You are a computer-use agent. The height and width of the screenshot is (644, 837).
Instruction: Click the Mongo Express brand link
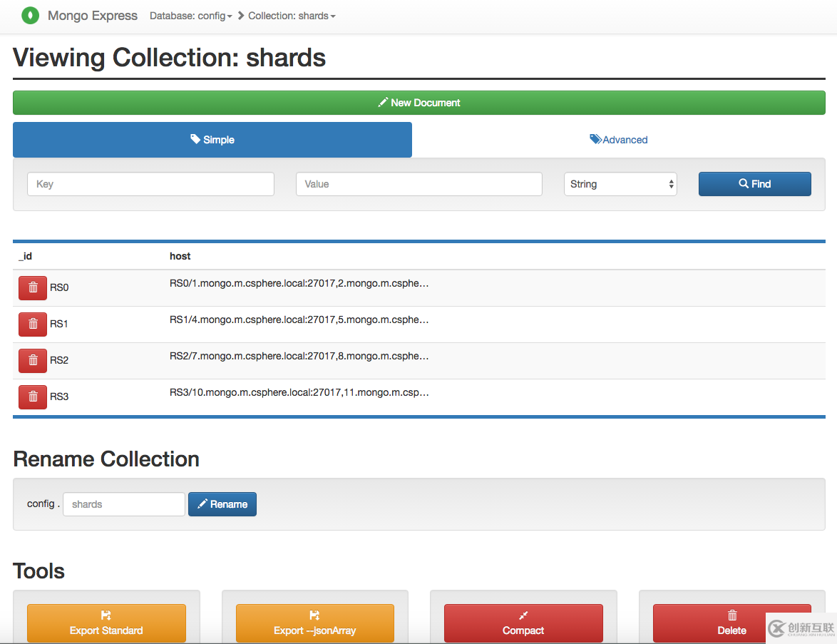93,16
